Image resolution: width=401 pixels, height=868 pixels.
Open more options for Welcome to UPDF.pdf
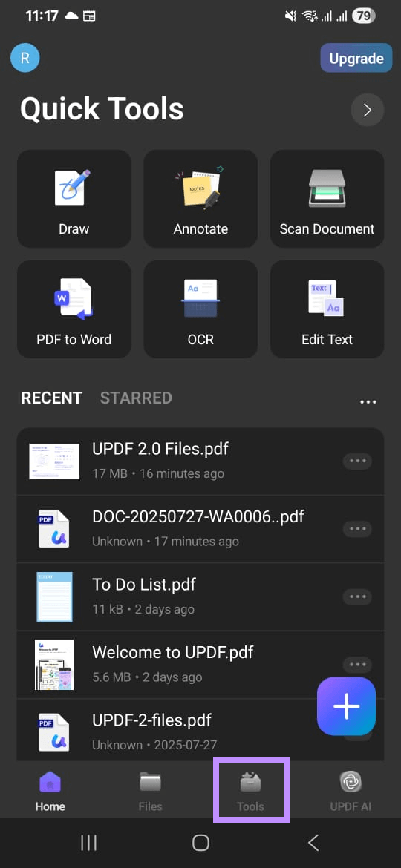coord(357,664)
